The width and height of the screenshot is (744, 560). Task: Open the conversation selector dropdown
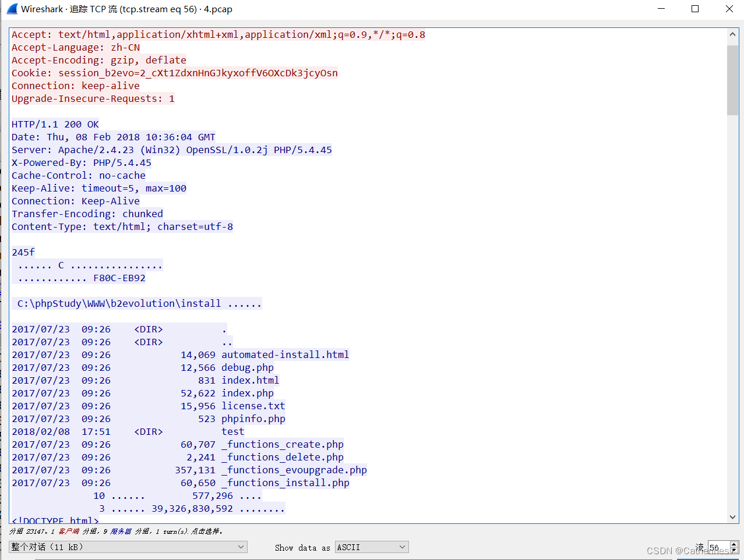128,547
